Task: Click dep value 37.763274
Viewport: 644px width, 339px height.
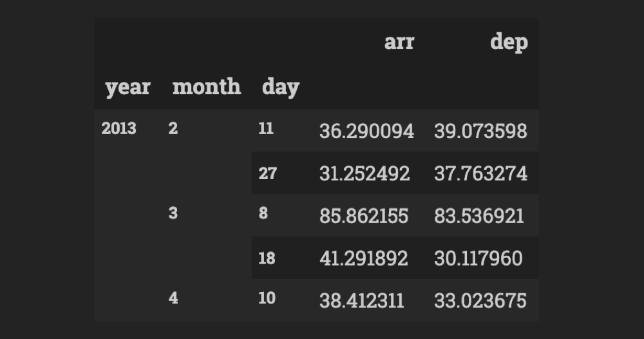Action: (x=480, y=173)
